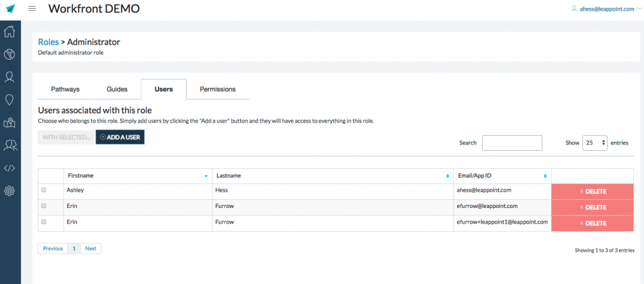Delete the Ashley Hess user row

[x=592, y=191]
